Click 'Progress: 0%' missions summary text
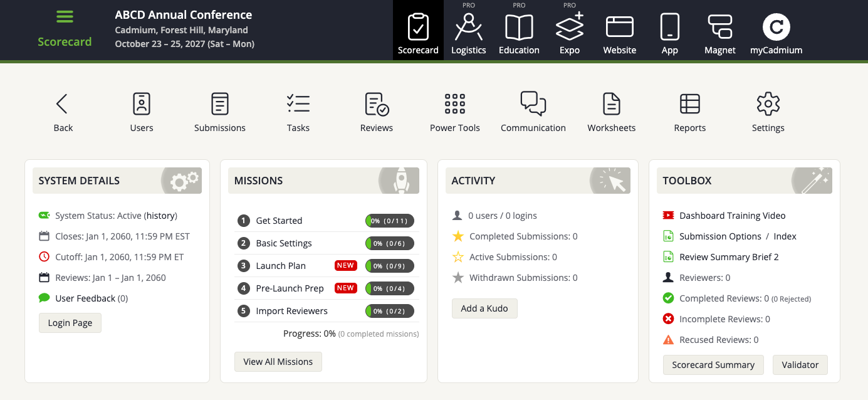The height and width of the screenshot is (400, 868). [x=310, y=334]
